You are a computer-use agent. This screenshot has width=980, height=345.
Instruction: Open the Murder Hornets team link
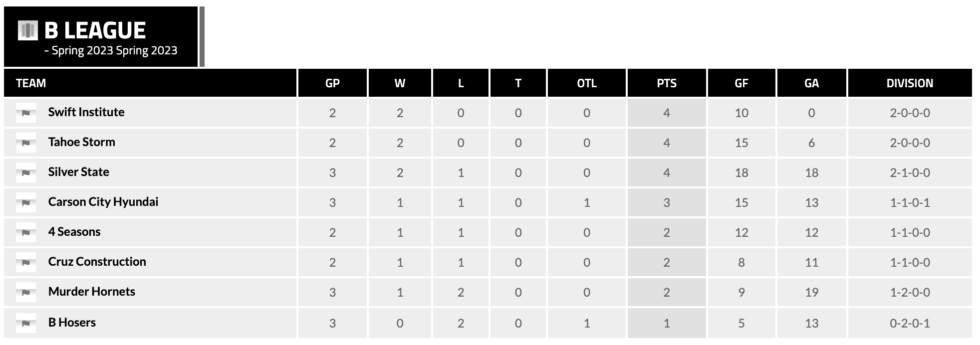(x=92, y=292)
